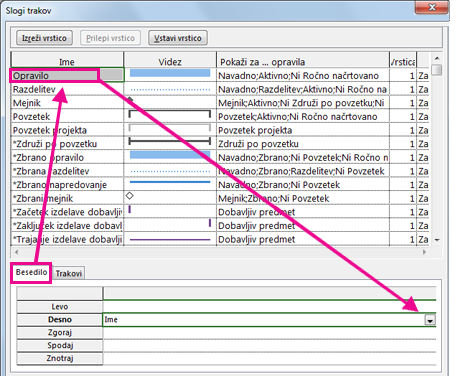Viewport: 459px width, 386px height.
Task: Switch to the Trakovi tab
Action: (x=68, y=273)
